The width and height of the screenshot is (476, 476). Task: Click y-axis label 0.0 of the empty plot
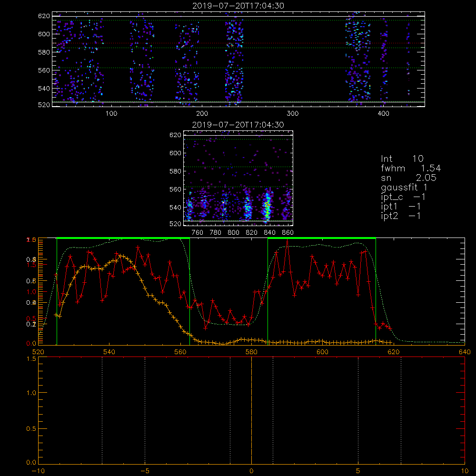pyautogui.click(x=31, y=463)
